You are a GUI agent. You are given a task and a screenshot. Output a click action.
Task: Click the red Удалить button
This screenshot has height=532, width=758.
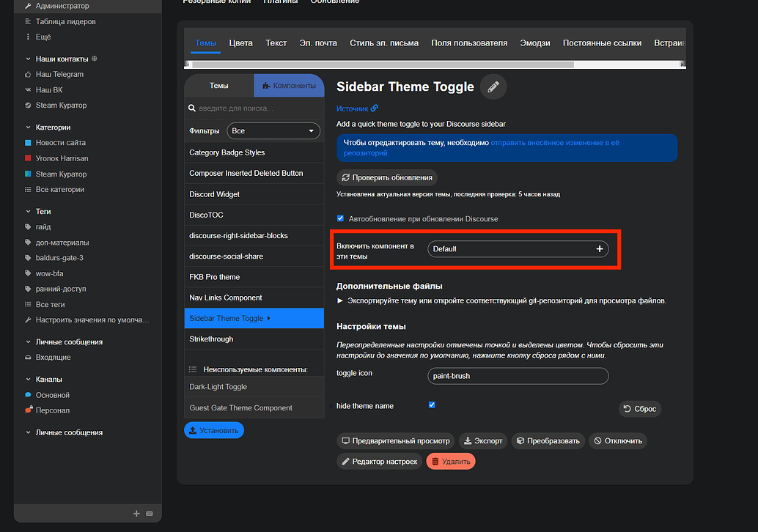point(451,461)
